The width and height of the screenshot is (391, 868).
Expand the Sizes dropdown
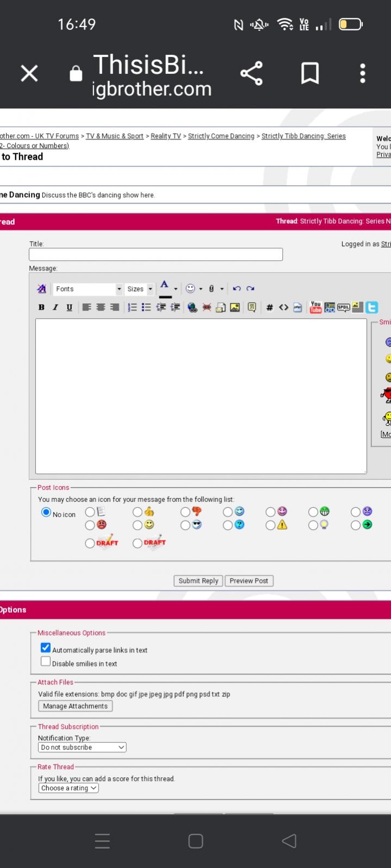coord(140,289)
